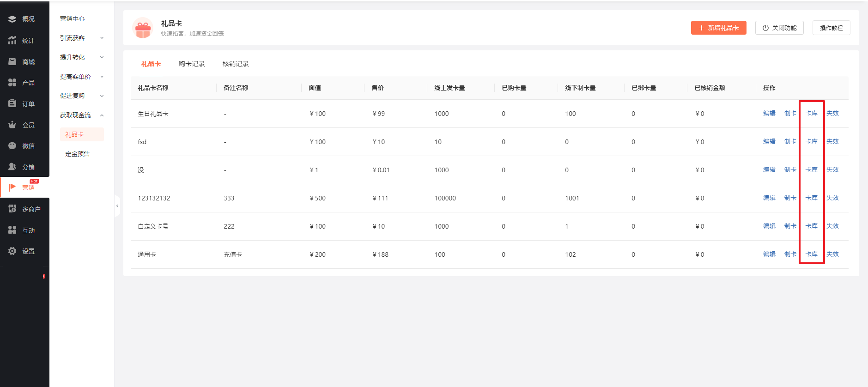Switch to the 核销记录 tab
The image size is (868, 387).
pyautogui.click(x=236, y=64)
